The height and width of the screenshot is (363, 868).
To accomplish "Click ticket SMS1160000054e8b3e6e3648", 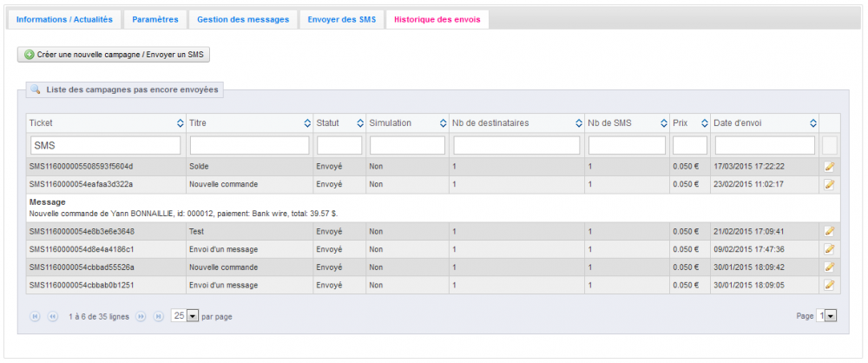I will tap(82, 231).
